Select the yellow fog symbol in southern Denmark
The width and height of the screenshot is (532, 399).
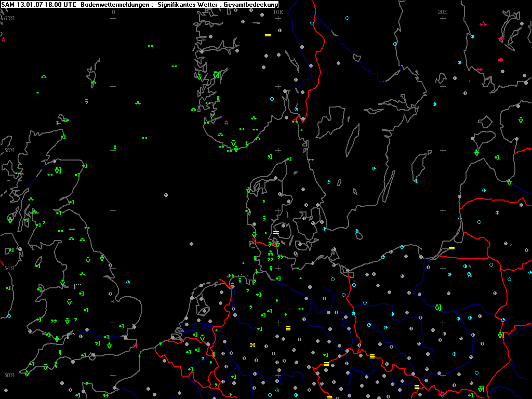point(276,232)
